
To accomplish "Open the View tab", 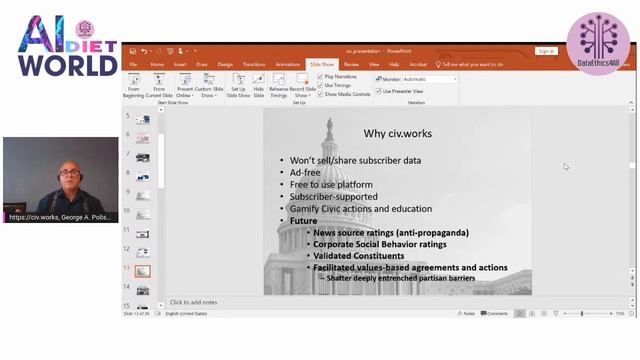I will 374,64.
